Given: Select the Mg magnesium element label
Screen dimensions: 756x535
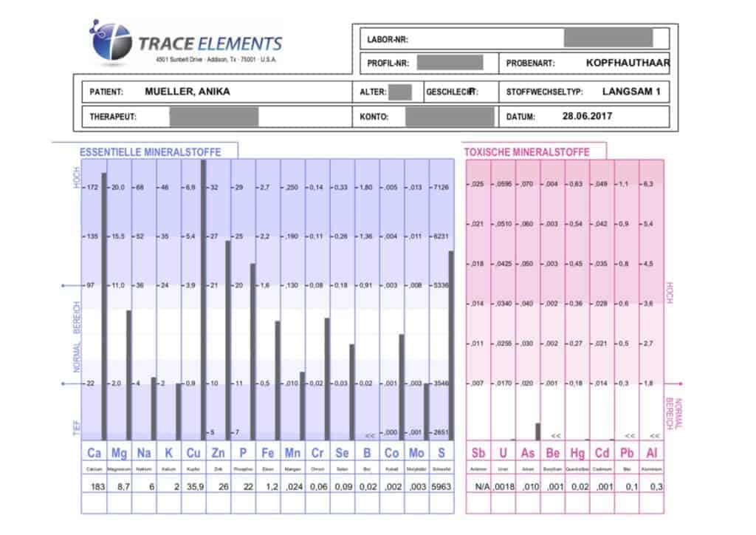Looking at the screenshot, I should coord(119,452).
